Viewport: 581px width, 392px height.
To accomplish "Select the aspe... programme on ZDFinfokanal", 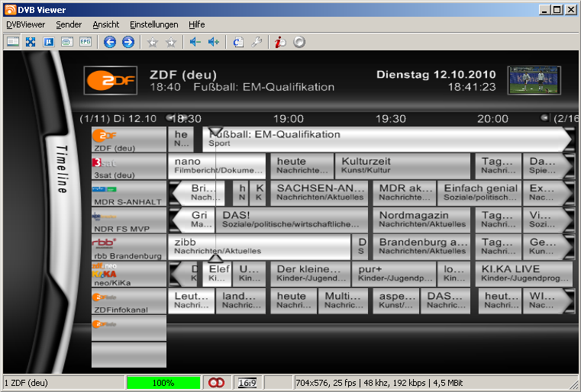I will tap(396, 301).
